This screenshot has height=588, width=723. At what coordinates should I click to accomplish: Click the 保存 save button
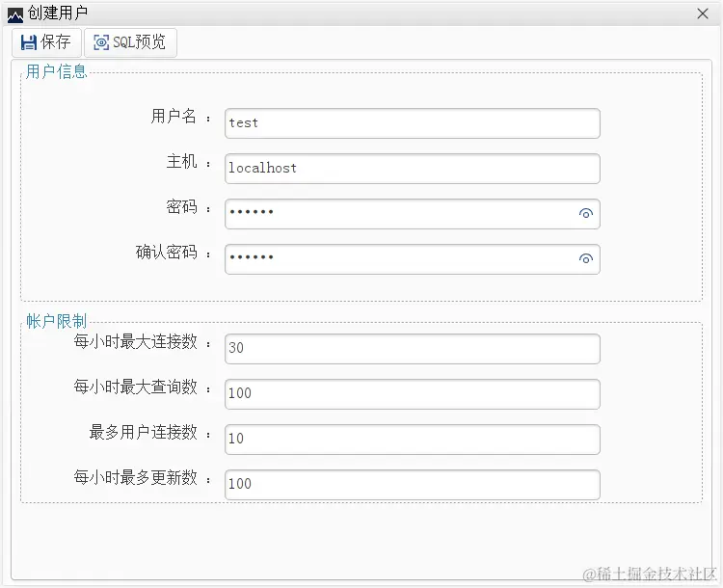pyautogui.click(x=46, y=42)
